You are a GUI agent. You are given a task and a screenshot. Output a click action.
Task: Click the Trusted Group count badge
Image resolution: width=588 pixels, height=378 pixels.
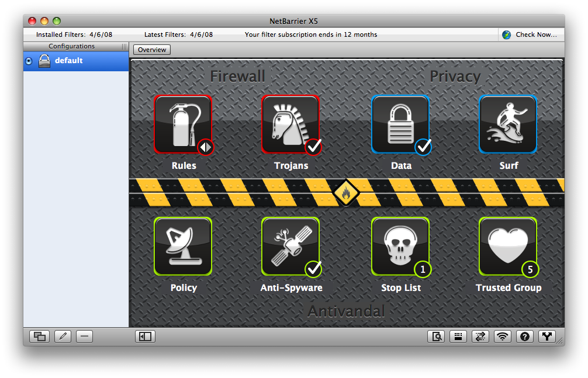530,269
